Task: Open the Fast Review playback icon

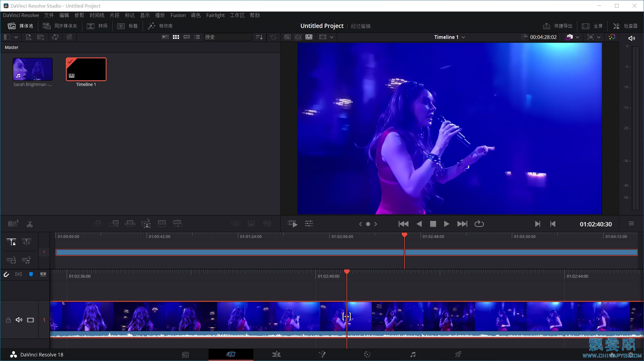Action: [x=292, y=224]
